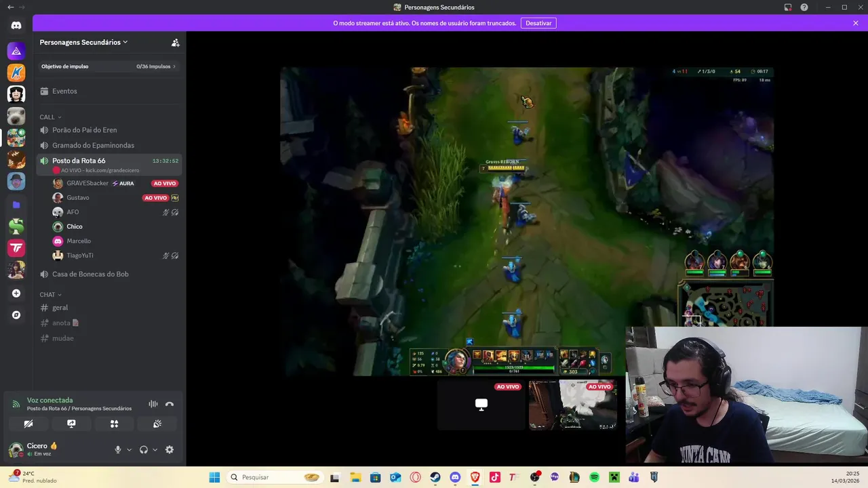Open the soundboard icon
Viewport: 868px width, 488px height.
(157, 424)
